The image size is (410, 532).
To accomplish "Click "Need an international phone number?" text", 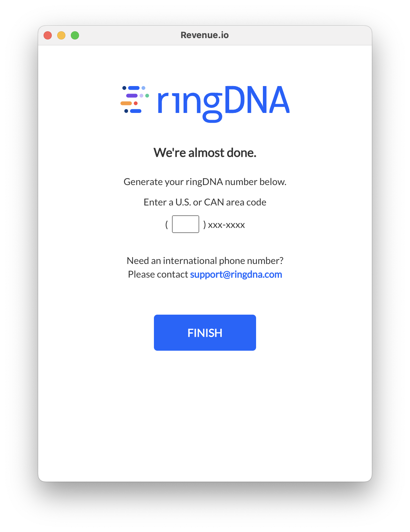I will pos(205,261).
